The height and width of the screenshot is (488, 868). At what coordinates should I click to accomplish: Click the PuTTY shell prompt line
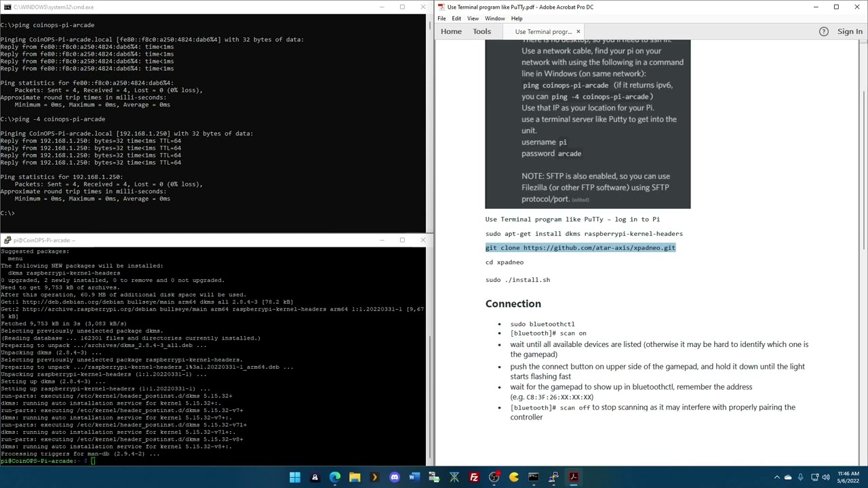pyautogui.click(x=47, y=461)
